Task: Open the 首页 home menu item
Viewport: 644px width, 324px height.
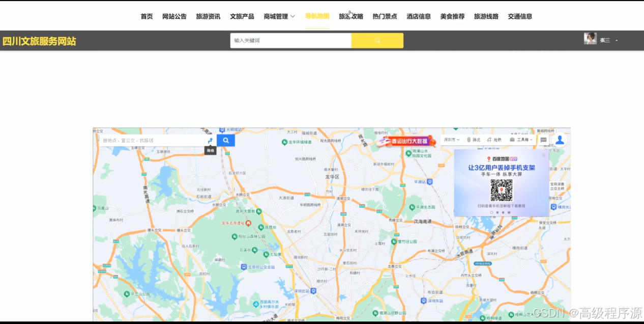Action: tap(147, 16)
